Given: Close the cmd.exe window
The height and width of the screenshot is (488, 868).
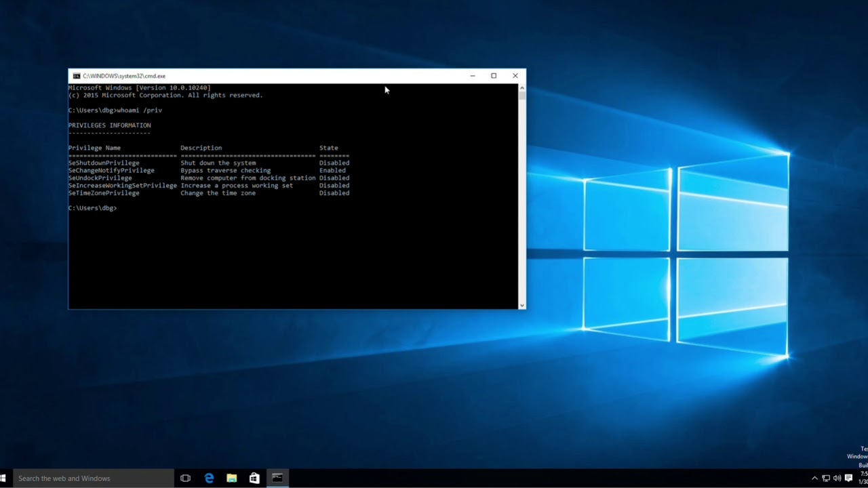Looking at the screenshot, I should [515, 76].
